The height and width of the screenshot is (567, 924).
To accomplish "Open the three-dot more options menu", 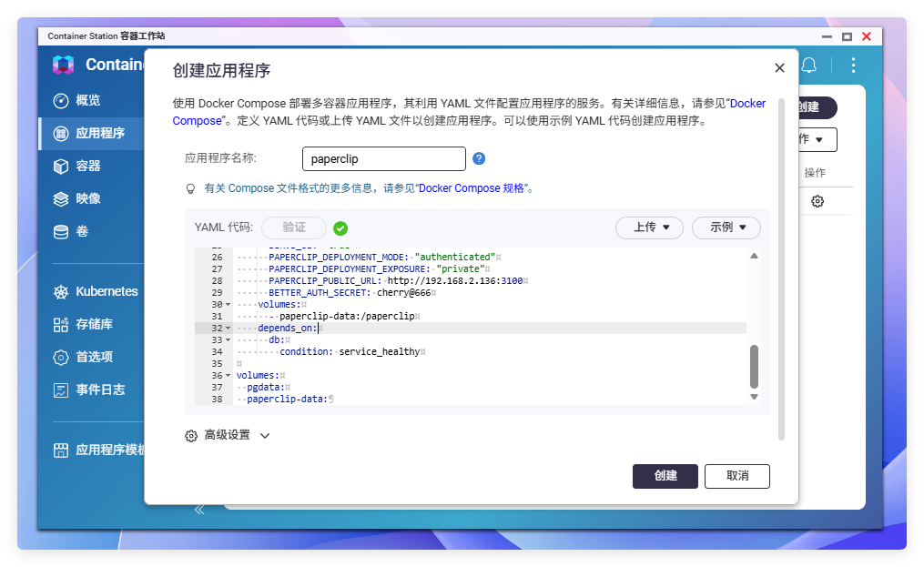I will [853, 65].
